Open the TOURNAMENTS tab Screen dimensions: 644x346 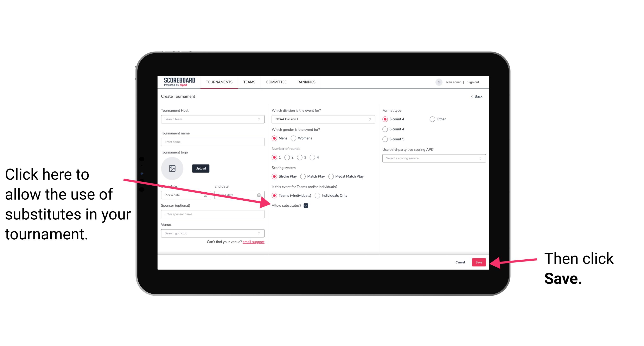(x=218, y=82)
